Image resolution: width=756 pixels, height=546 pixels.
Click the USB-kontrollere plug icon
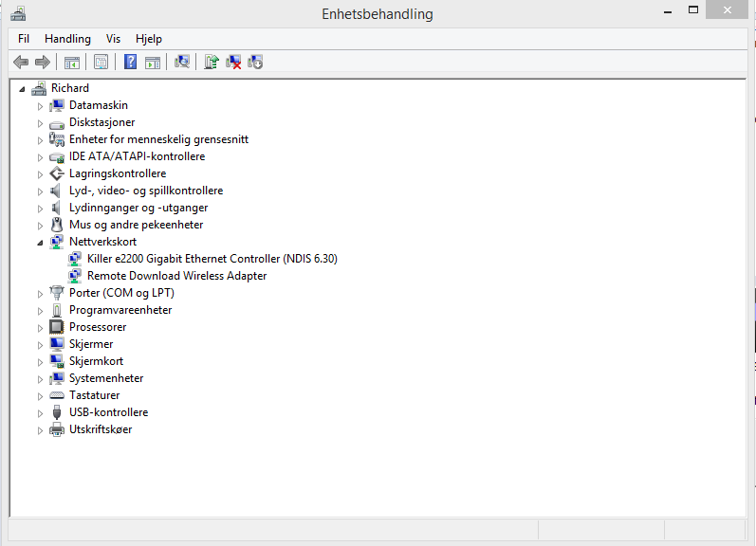(x=57, y=412)
